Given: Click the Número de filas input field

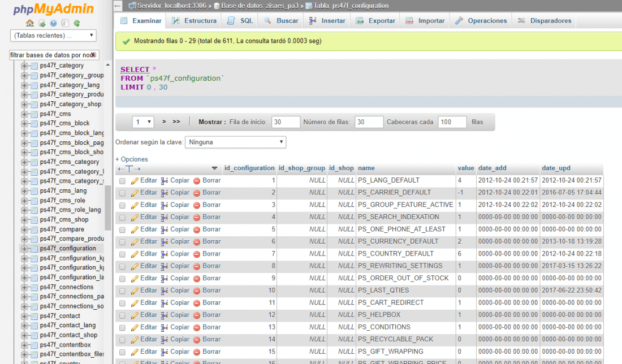Looking at the screenshot, I should click(369, 122).
